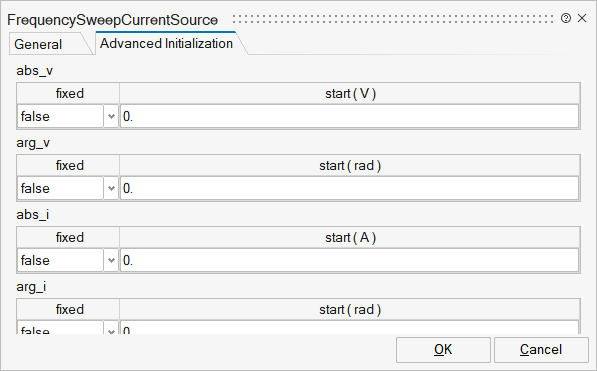Click the abs_v start (V) input field
Screen dimensions: 597x371
pyautogui.click(x=350, y=116)
